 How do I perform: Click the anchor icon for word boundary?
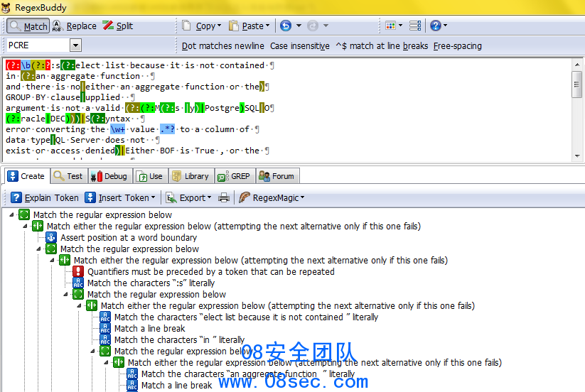[x=51, y=237]
